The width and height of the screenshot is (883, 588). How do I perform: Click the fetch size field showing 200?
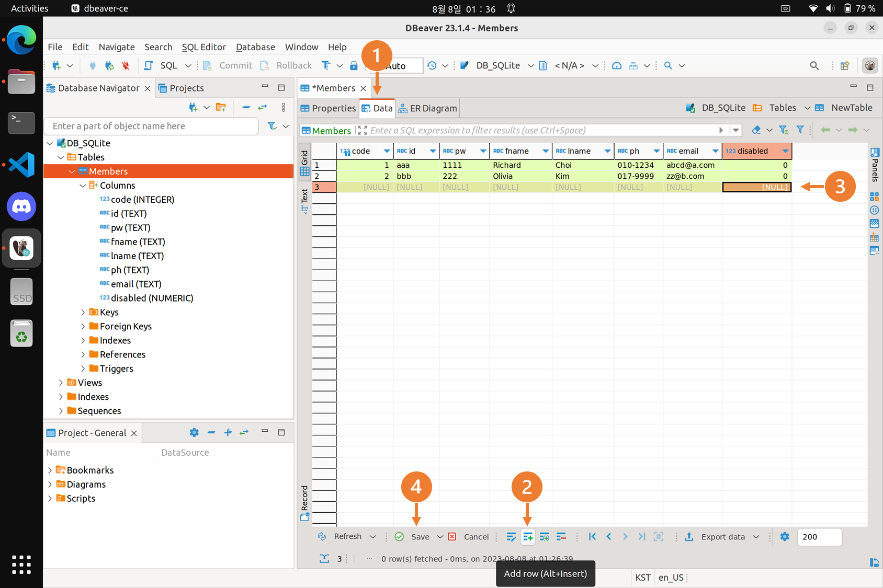(819, 537)
